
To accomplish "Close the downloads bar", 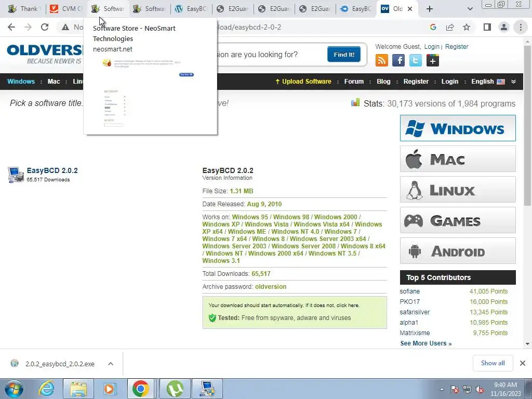I will [523, 363].
